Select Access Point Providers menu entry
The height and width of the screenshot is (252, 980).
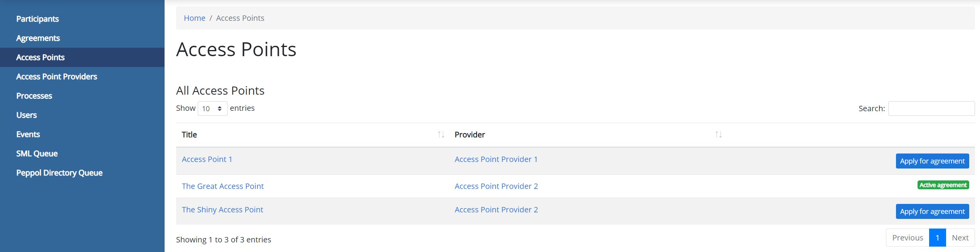click(x=56, y=77)
